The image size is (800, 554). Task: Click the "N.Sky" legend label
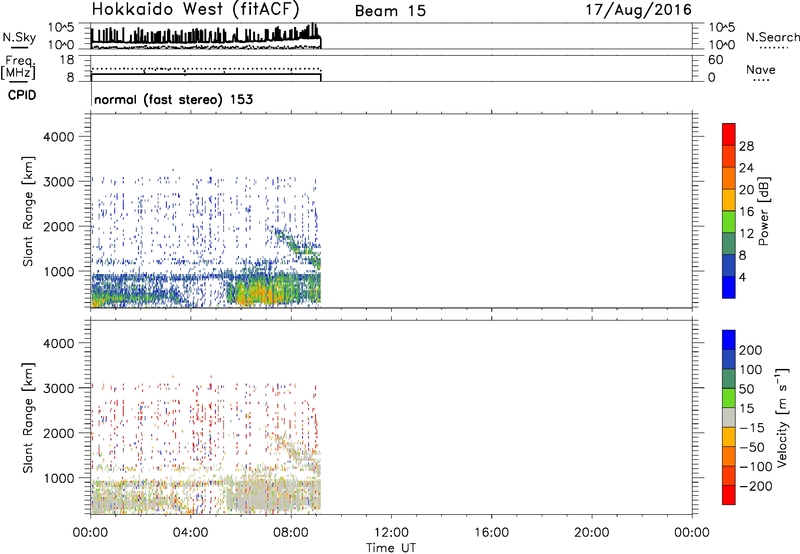[x=19, y=37]
